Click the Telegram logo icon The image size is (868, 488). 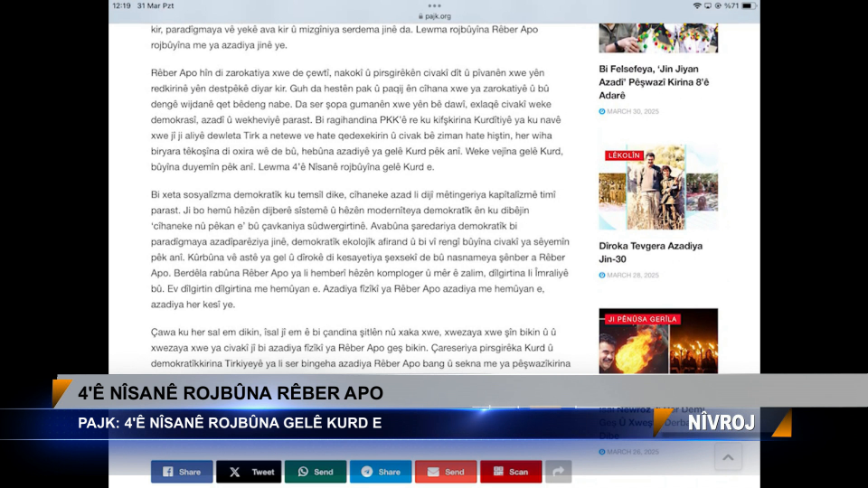click(367, 472)
